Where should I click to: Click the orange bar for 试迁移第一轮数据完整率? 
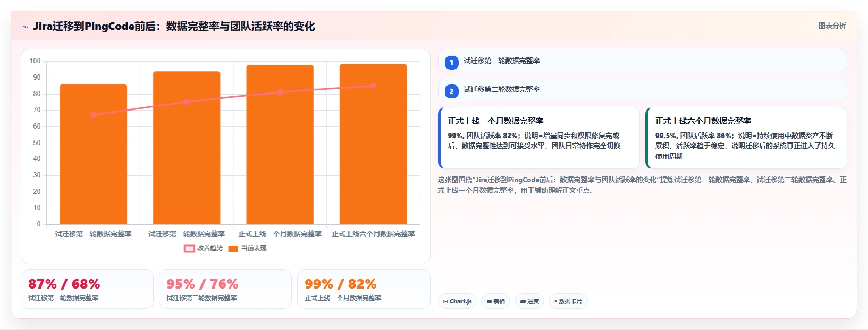(x=93, y=154)
